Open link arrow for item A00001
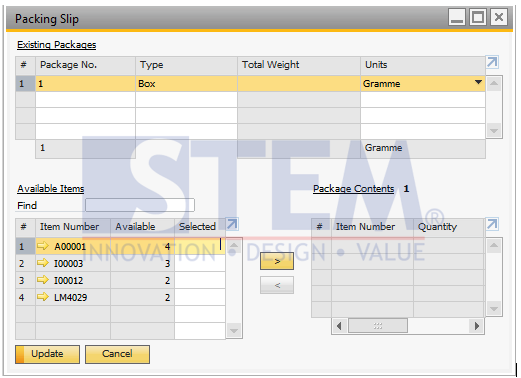Image resolution: width=521 pixels, height=378 pixels. click(43, 246)
